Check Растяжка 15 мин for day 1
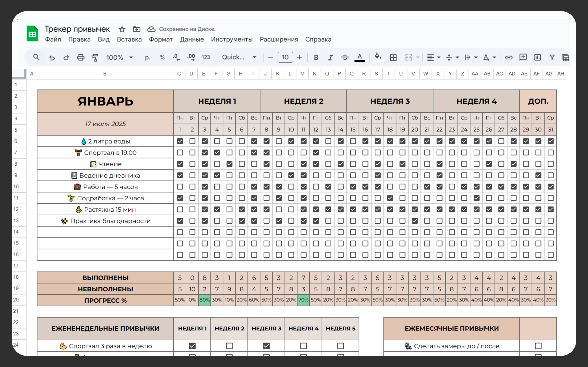The width and height of the screenshot is (588, 367). coord(180,209)
